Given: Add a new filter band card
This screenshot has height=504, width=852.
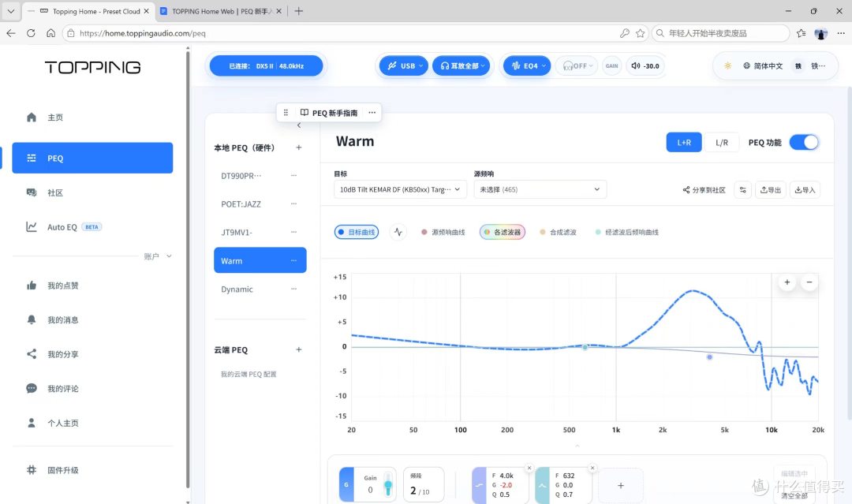Looking at the screenshot, I should coord(621,486).
